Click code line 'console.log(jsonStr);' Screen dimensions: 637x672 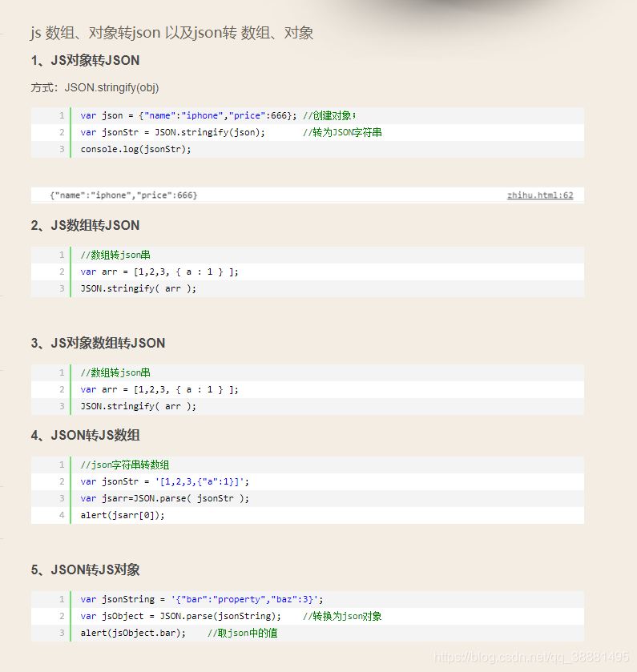point(135,149)
